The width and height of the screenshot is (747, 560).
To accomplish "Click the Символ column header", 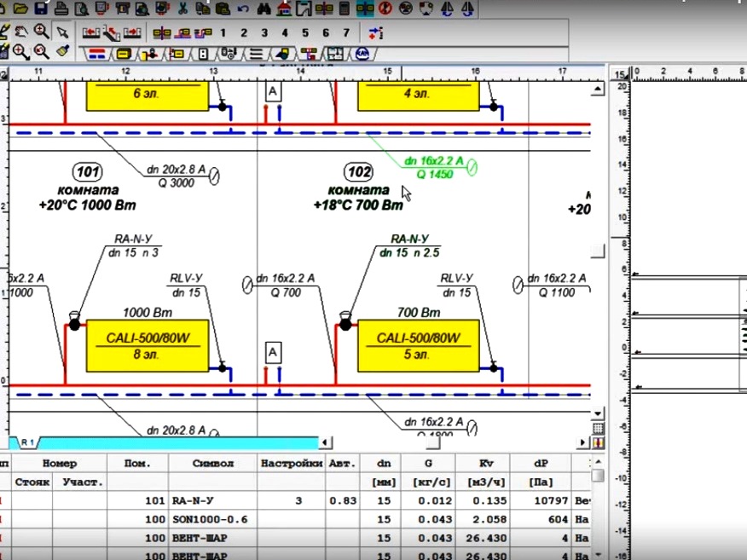I will pos(212,464).
